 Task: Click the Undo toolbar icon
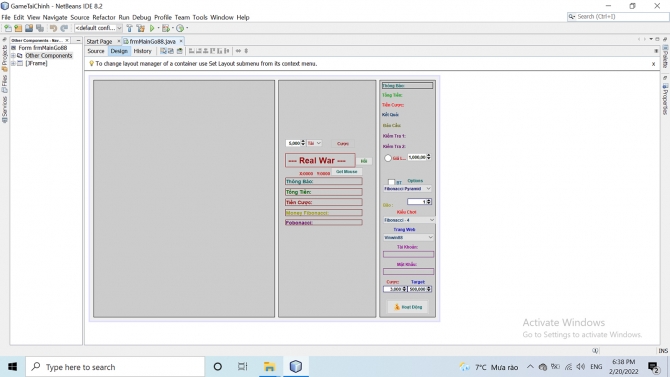(x=53, y=28)
